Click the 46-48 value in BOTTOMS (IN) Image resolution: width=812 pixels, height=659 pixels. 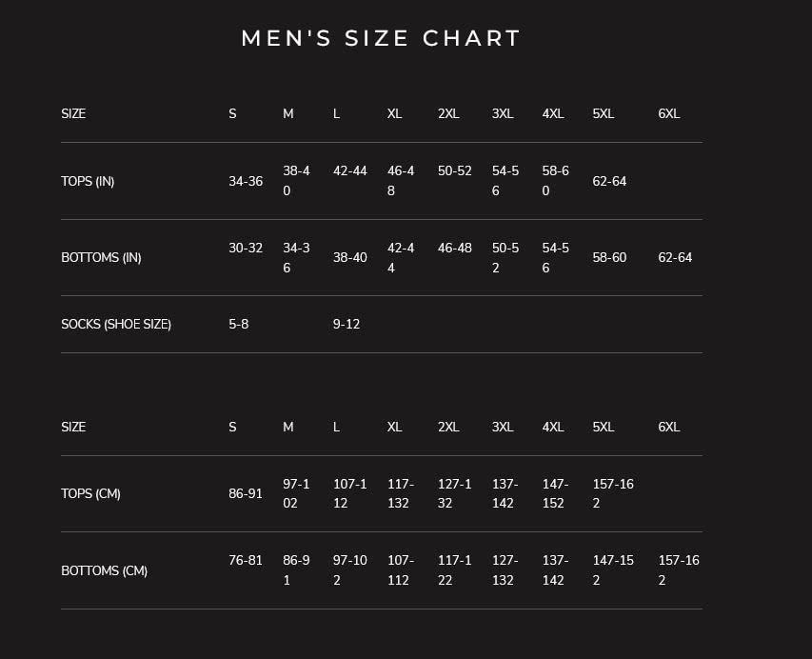455,248
